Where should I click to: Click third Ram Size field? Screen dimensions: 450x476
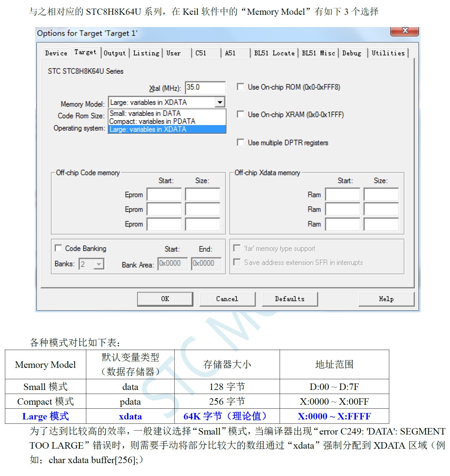point(381,224)
